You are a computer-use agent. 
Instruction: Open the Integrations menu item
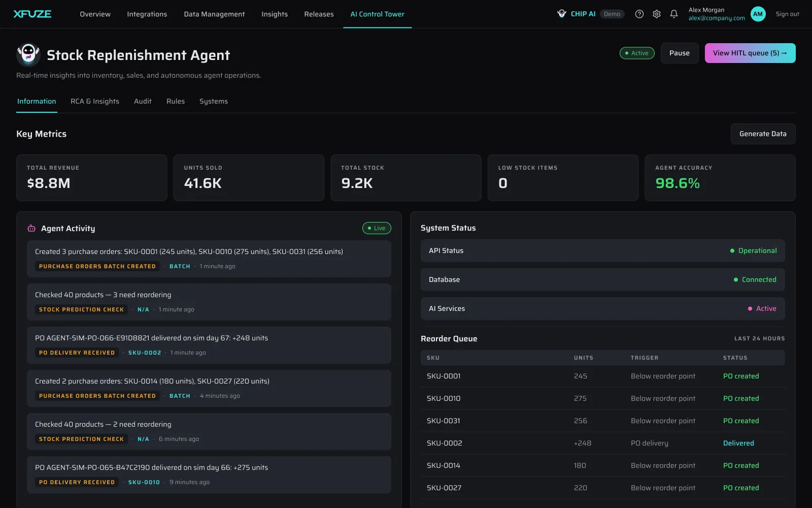pos(147,14)
